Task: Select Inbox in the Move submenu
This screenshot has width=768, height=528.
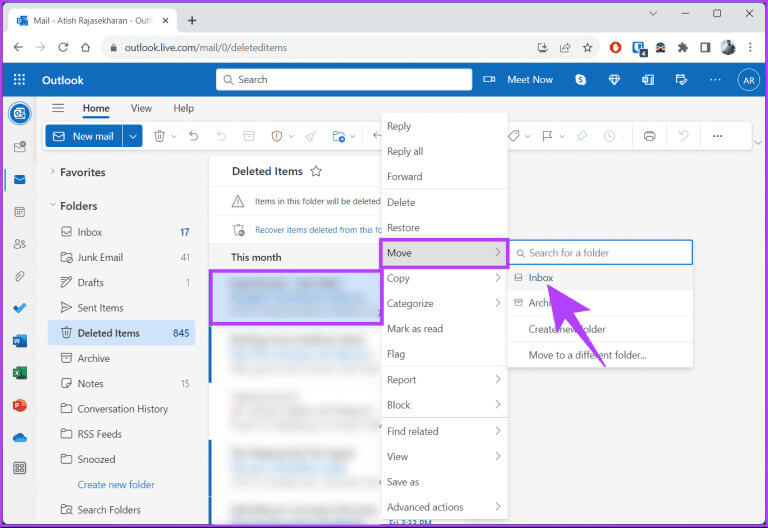Action: pos(600,278)
